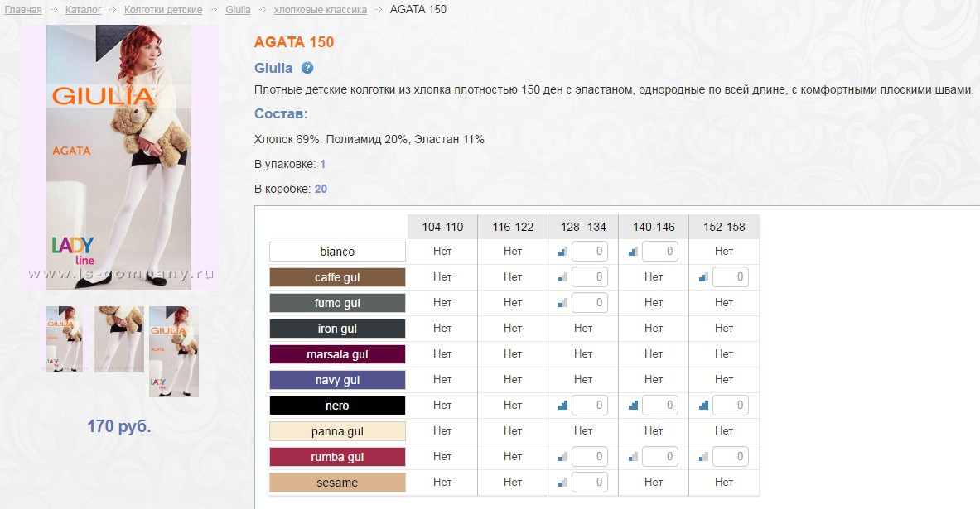
Task: Select the marsala gul color swatch
Action: coord(337,354)
